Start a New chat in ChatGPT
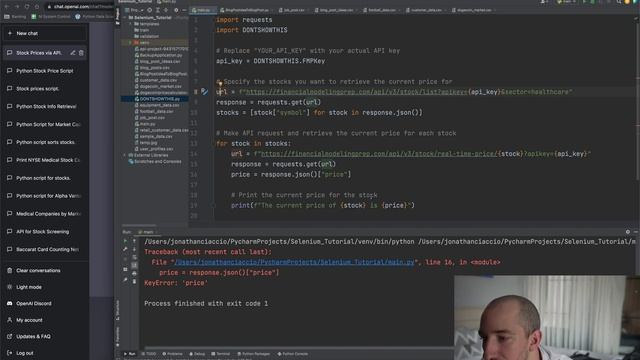Screen dimensions: 640x360 [x=44, y=33]
